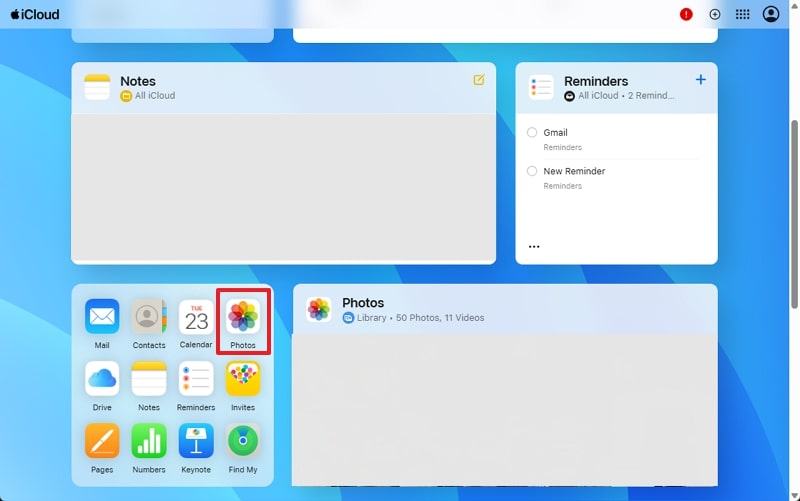The height and width of the screenshot is (501, 800).
Task: Open the Notes widget title
Action: [138, 81]
